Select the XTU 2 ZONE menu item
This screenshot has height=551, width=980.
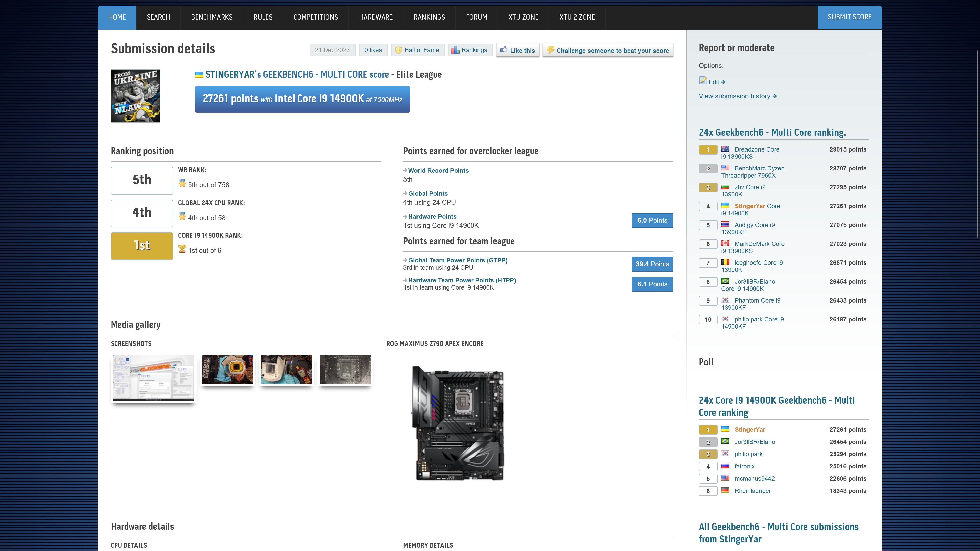pos(577,17)
